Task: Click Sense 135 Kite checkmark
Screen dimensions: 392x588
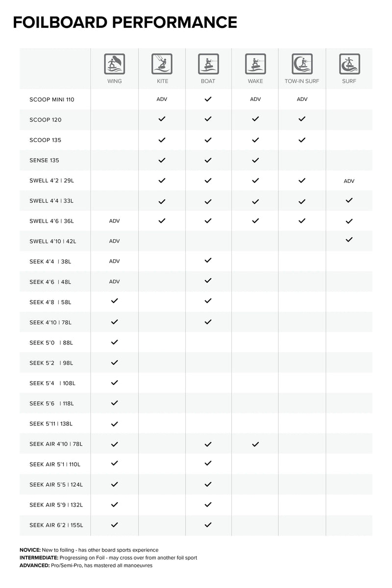Action: click(162, 160)
